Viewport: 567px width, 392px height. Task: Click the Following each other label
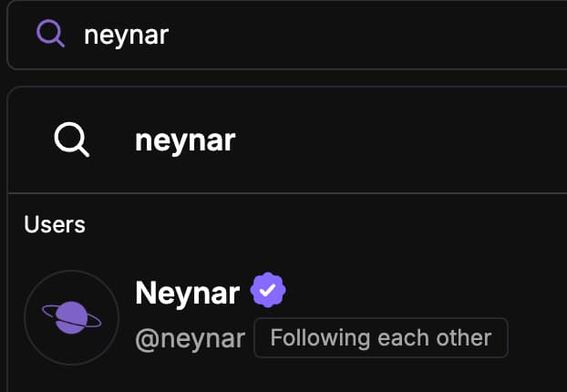[380, 338]
